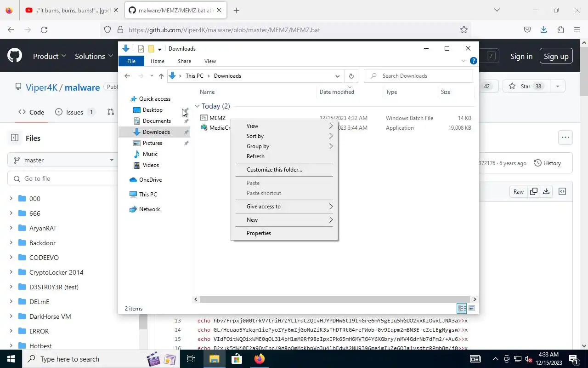Open Issues tab in repository

tap(75, 112)
